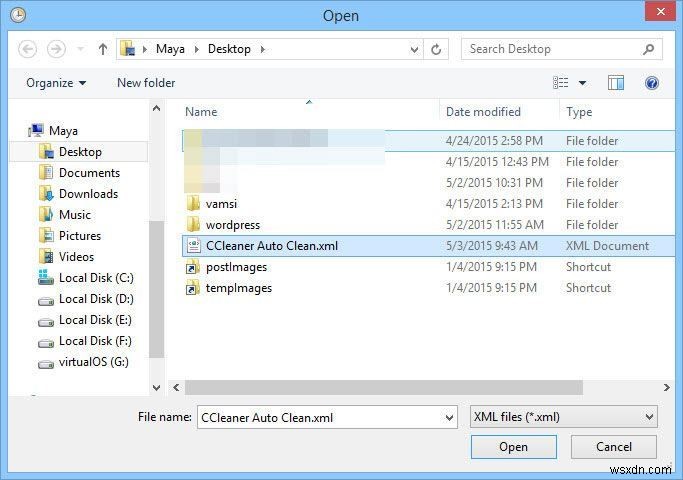Sort files by Name column
Image resolution: width=683 pixels, height=480 pixels.
coord(201,112)
